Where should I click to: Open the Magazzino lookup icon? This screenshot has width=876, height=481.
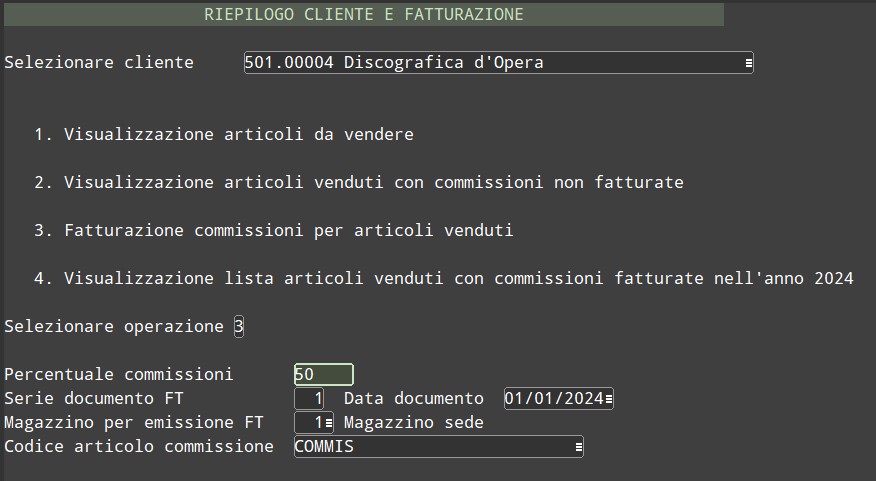[x=329, y=423]
